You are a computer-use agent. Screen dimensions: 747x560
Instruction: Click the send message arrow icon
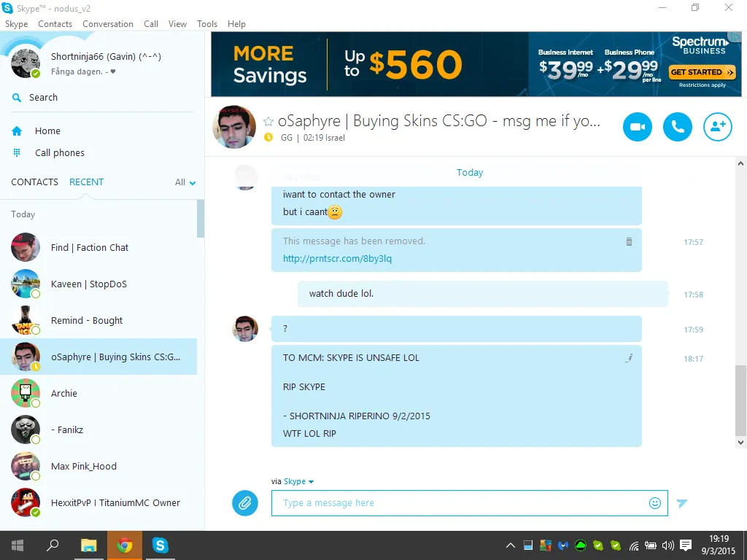coord(682,503)
